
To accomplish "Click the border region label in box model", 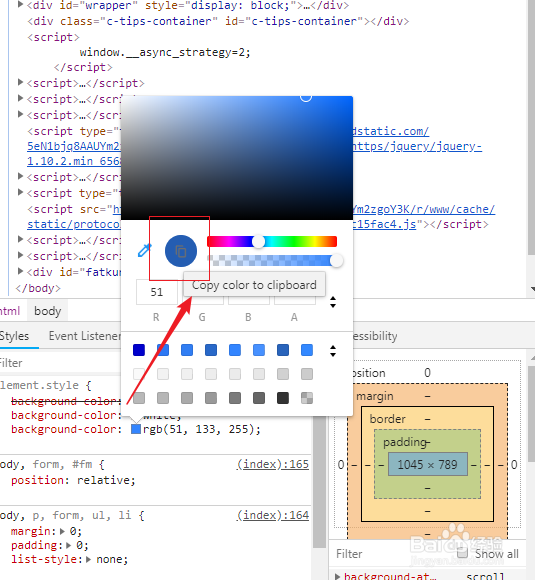I will pos(387,419).
